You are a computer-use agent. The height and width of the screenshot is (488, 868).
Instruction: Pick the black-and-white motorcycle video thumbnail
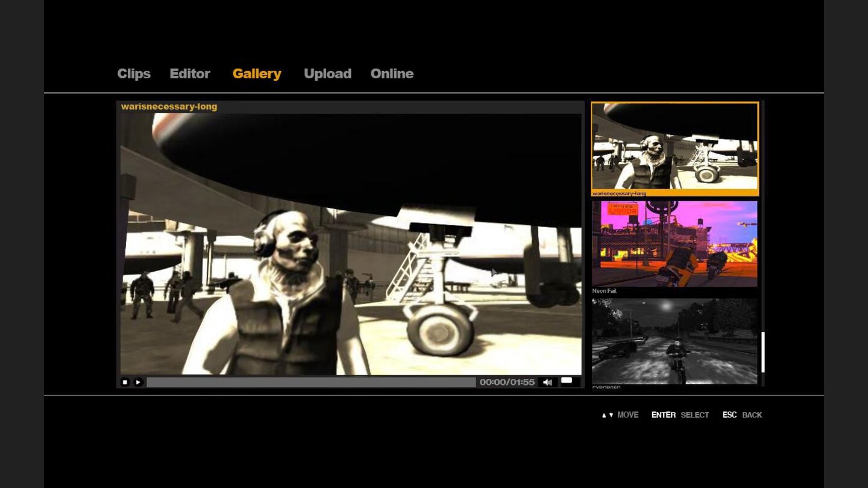coord(675,341)
